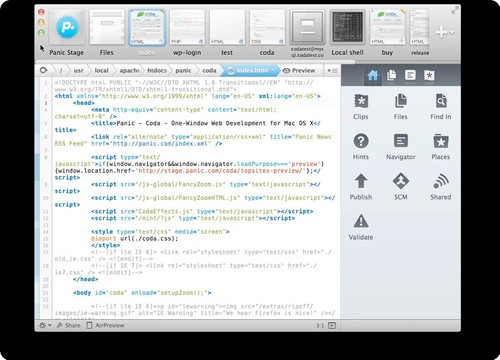Switch to the index tab thumbnail
500x360 pixels.
[147, 33]
